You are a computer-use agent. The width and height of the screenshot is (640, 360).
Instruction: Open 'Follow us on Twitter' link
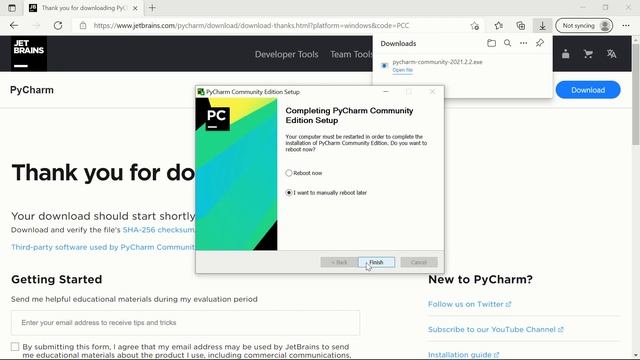[469, 304]
